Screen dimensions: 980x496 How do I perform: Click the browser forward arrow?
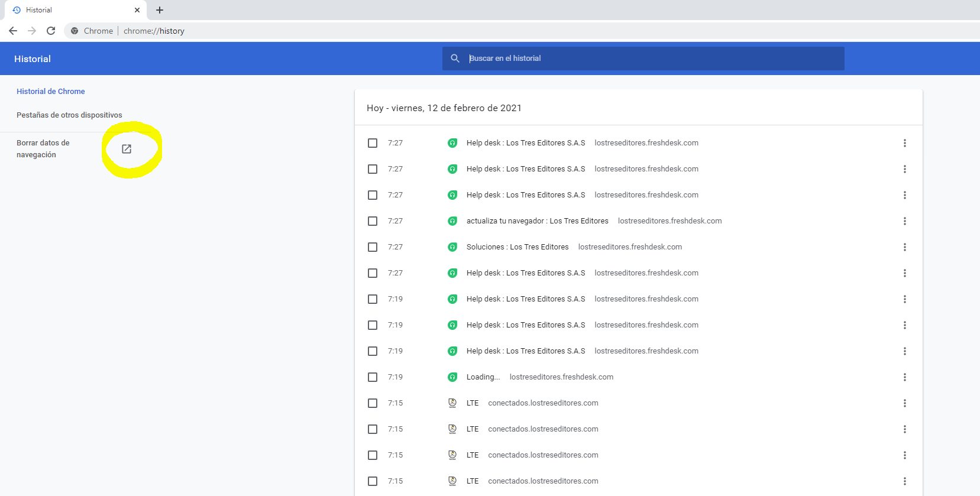(x=32, y=31)
